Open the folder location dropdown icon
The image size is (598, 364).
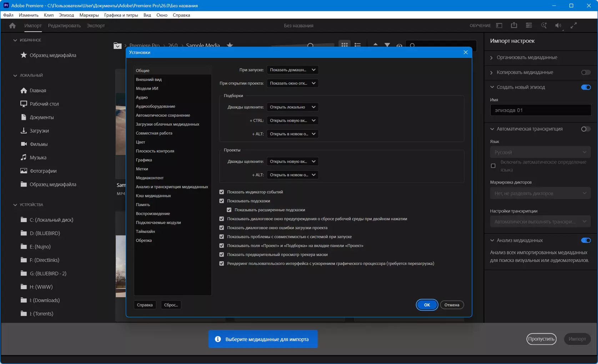click(117, 45)
